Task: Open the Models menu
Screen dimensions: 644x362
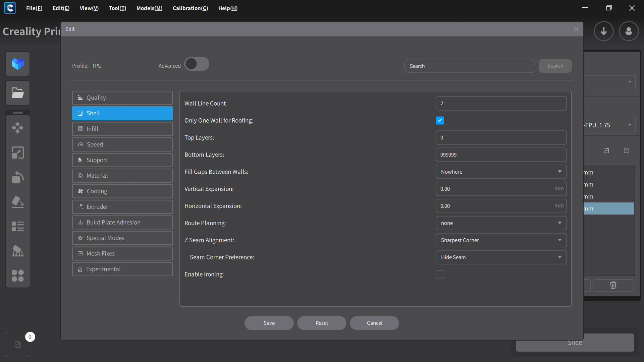Action: click(x=149, y=8)
